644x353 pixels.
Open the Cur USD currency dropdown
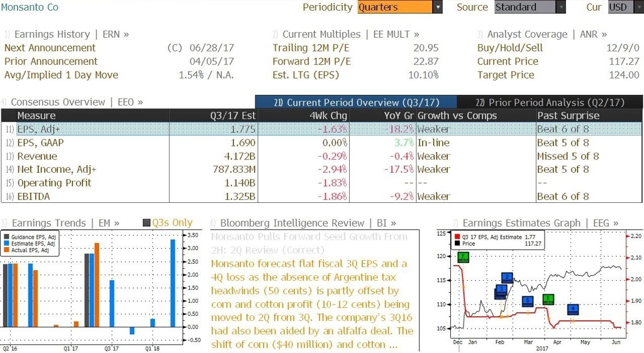point(626,7)
